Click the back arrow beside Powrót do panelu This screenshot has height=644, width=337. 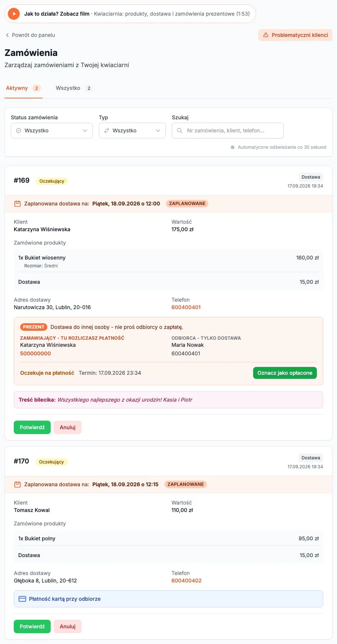(x=7, y=35)
